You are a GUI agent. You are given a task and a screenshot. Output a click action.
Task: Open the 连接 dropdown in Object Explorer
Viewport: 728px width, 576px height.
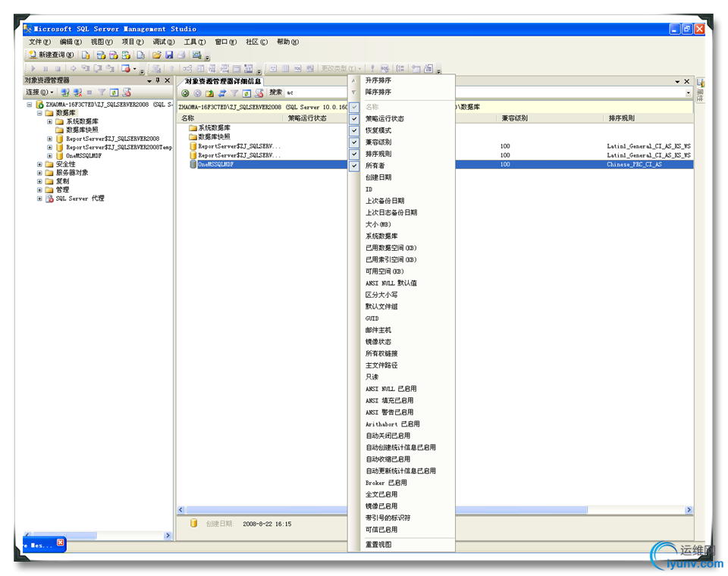(39, 92)
